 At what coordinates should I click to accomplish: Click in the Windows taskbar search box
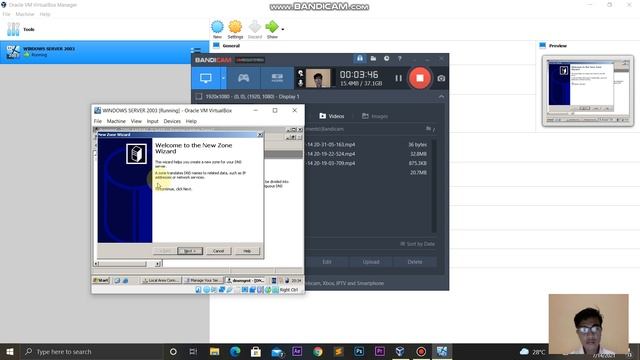pyautogui.click(x=92, y=351)
